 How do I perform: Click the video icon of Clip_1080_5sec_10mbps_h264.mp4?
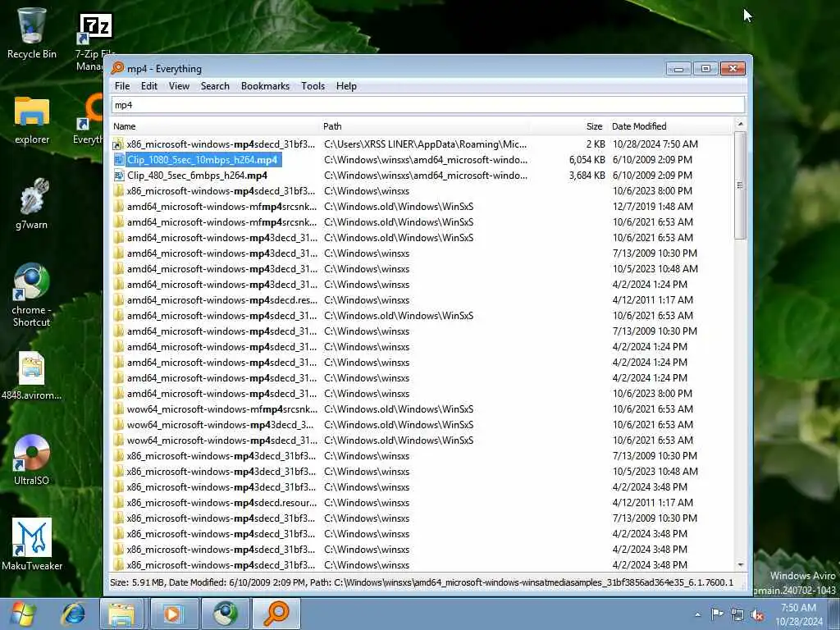pyautogui.click(x=118, y=160)
